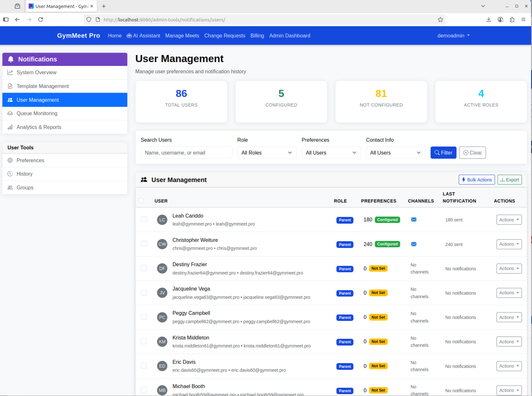Open Change Requests in the navbar

click(x=225, y=36)
